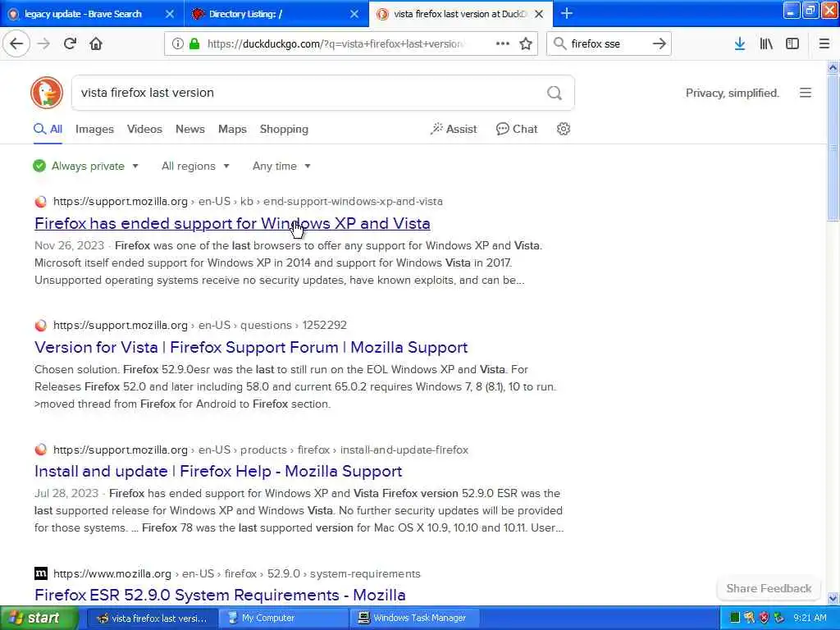Switch to My Computer in taskbar
The image size is (840, 630).
[x=283, y=618]
